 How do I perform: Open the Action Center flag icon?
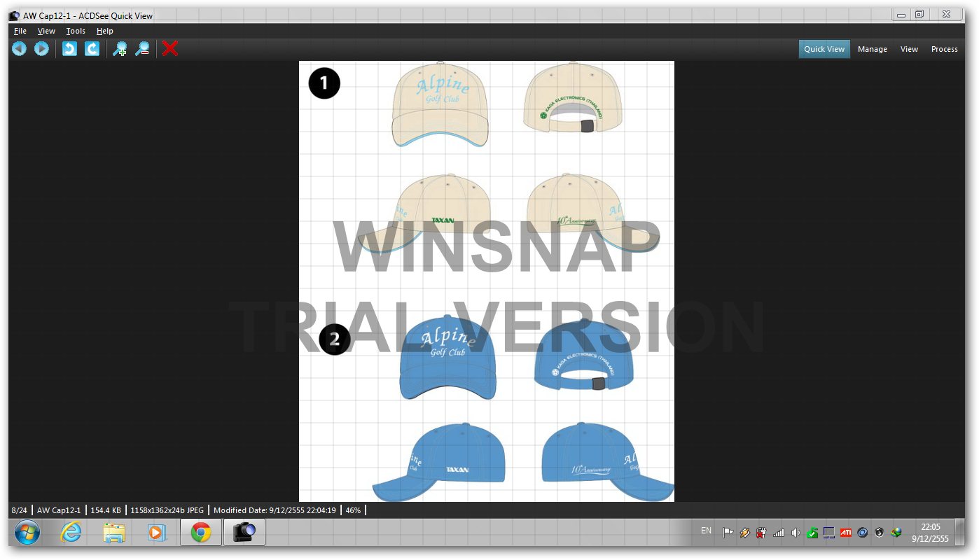(728, 533)
